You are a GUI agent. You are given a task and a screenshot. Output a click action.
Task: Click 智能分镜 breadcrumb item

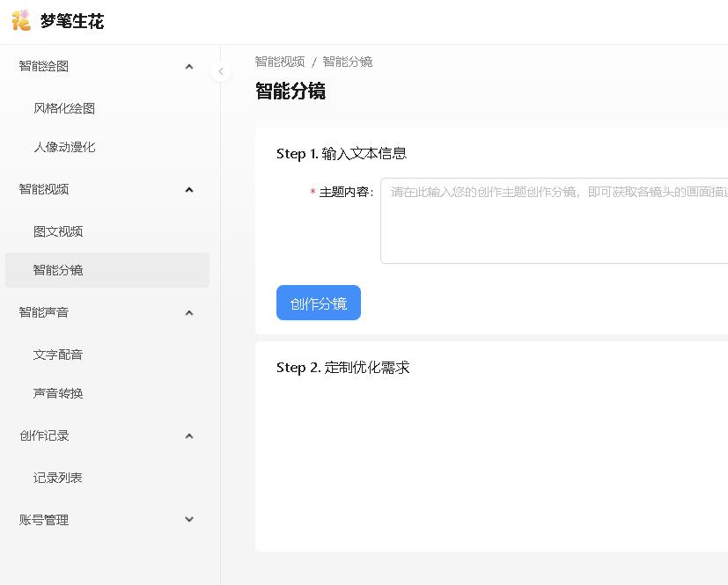click(347, 62)
